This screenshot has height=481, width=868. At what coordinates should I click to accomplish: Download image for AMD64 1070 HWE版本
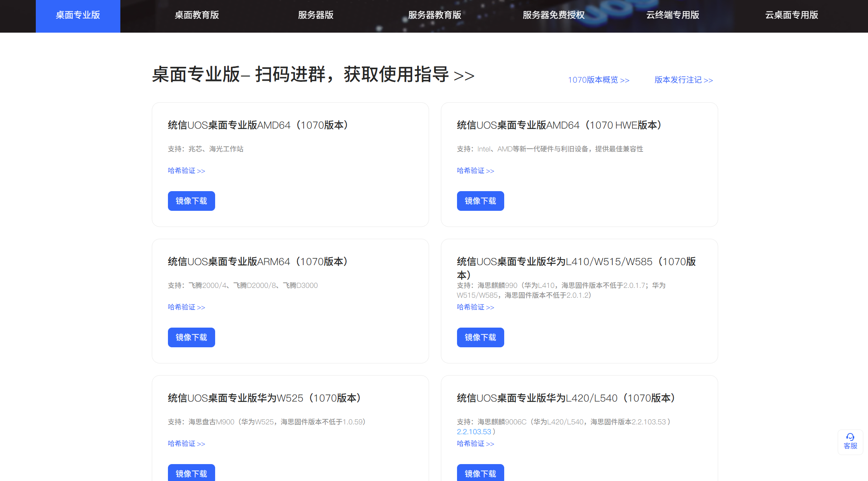[x=481, y=201]
